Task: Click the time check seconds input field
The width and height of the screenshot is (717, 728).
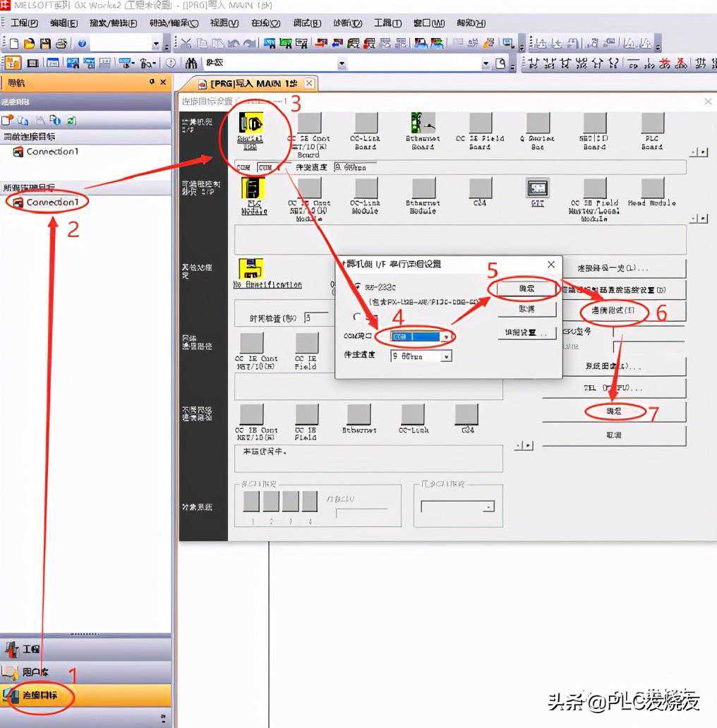Action: coord(316,318)
